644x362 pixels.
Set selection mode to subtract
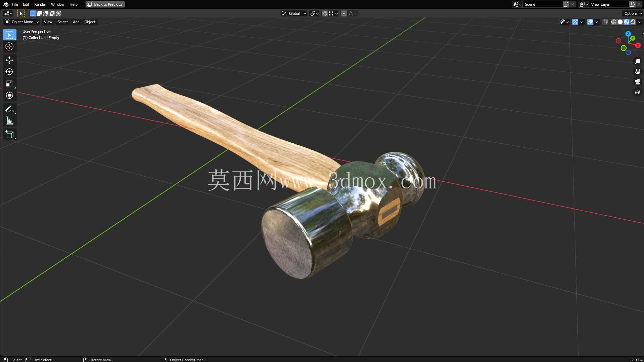click(x=45, y=13)
